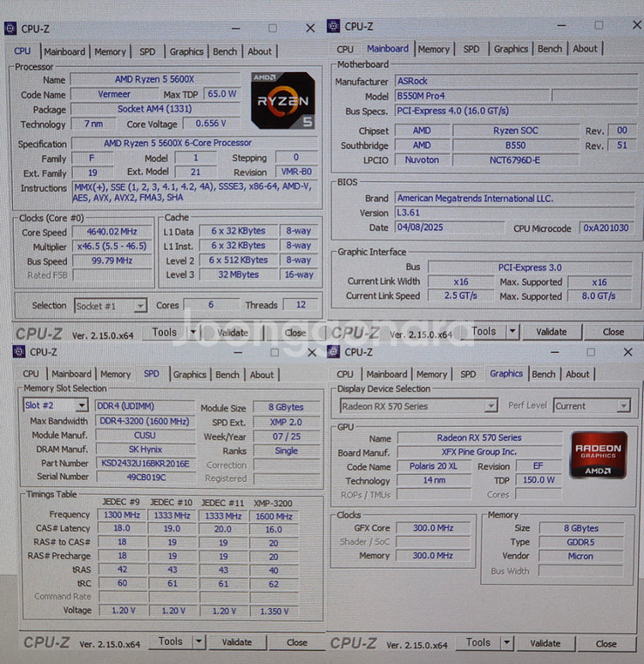Viewport: 644px width, 664px height.
Task: Expand the Tools arrow in the top-left CPU window
Action: (x=193, y=332)
